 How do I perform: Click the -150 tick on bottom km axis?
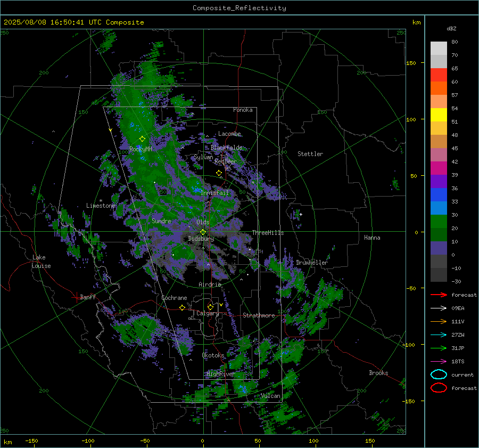tap(31, 441)
